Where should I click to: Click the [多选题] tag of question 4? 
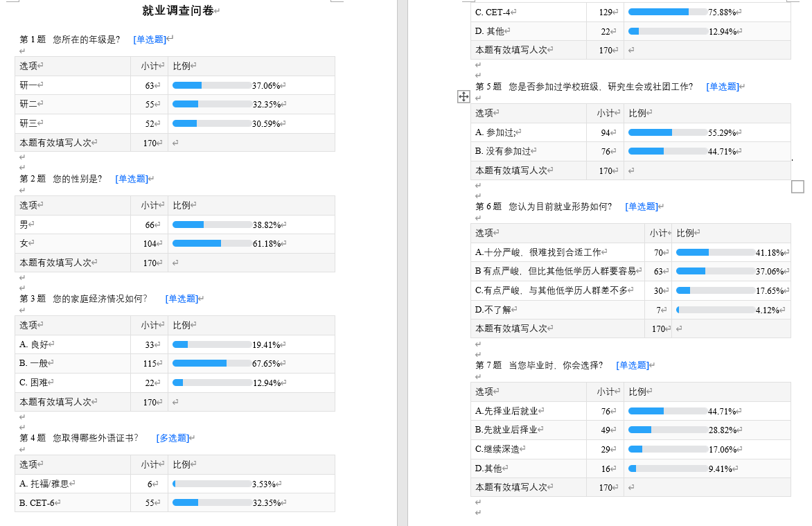click(173, 438)
